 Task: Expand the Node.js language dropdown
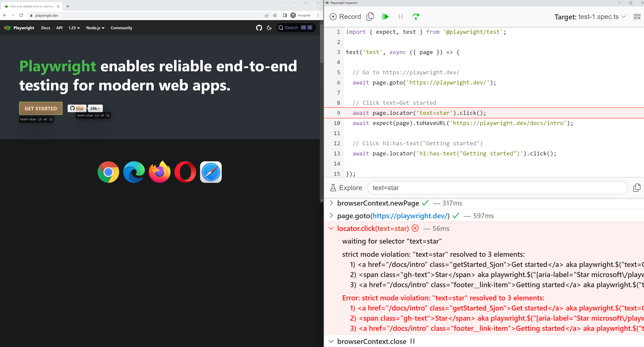click(x=95, y=28)
